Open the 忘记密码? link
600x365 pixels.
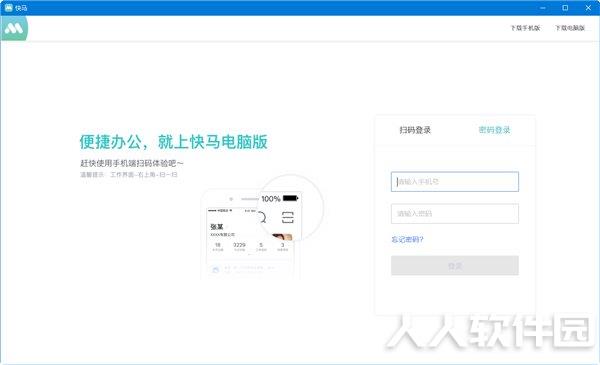(x=407, y=240)
